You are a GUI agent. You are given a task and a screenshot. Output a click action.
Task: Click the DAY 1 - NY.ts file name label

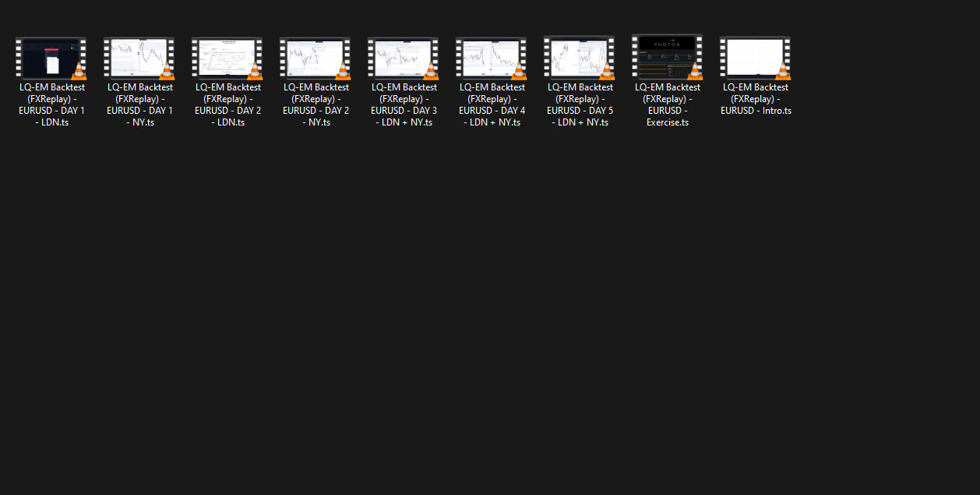pyautogui.click(x=140, y=105)
